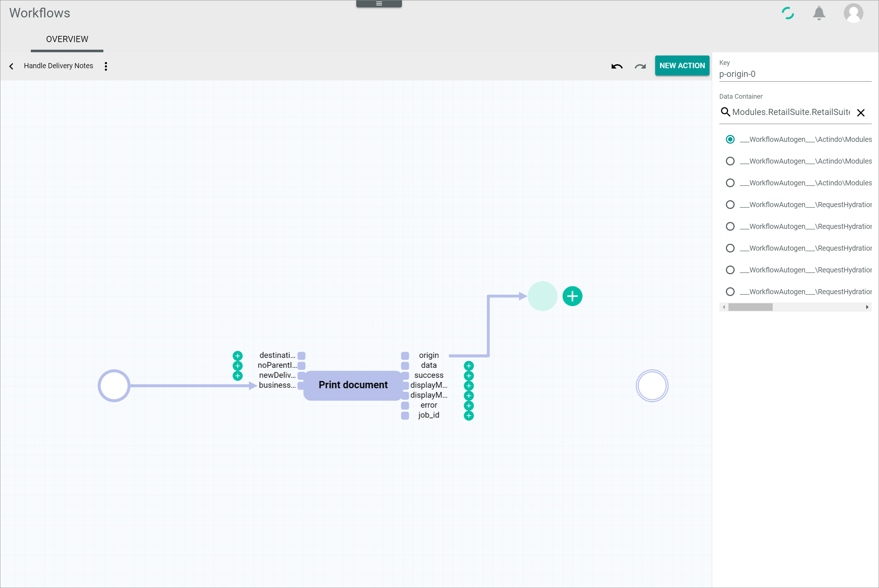
Task: Select the first WorkflowAutogen RequestHydration radio button
Action: (x=730, y=204)
